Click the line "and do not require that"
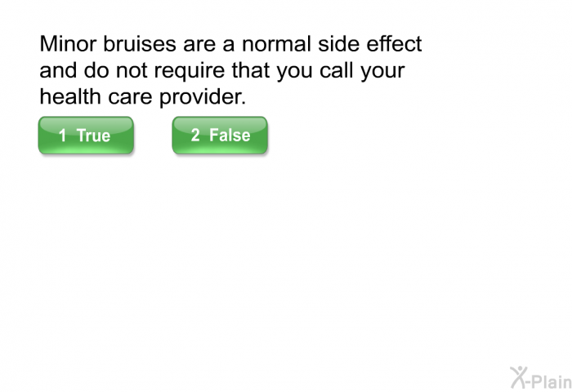 coord(155,70)
